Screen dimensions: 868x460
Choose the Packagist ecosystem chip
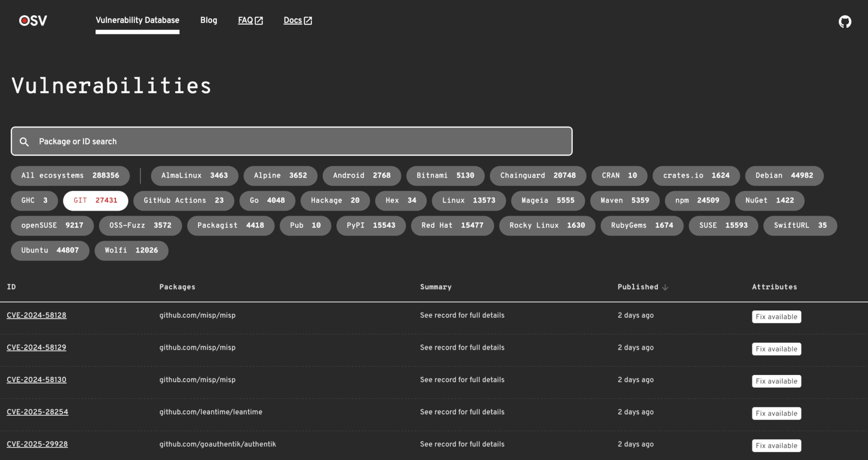[x=230, y=226]
